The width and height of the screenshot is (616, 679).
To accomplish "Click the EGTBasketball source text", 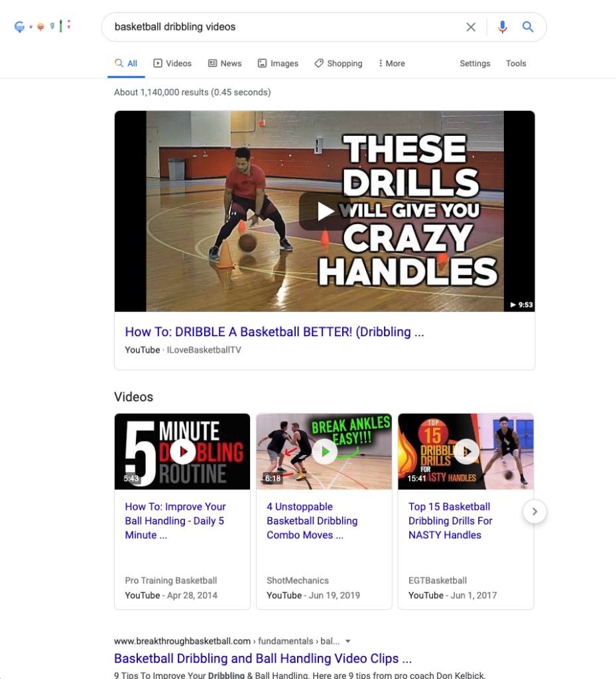I will coord(438,581).
